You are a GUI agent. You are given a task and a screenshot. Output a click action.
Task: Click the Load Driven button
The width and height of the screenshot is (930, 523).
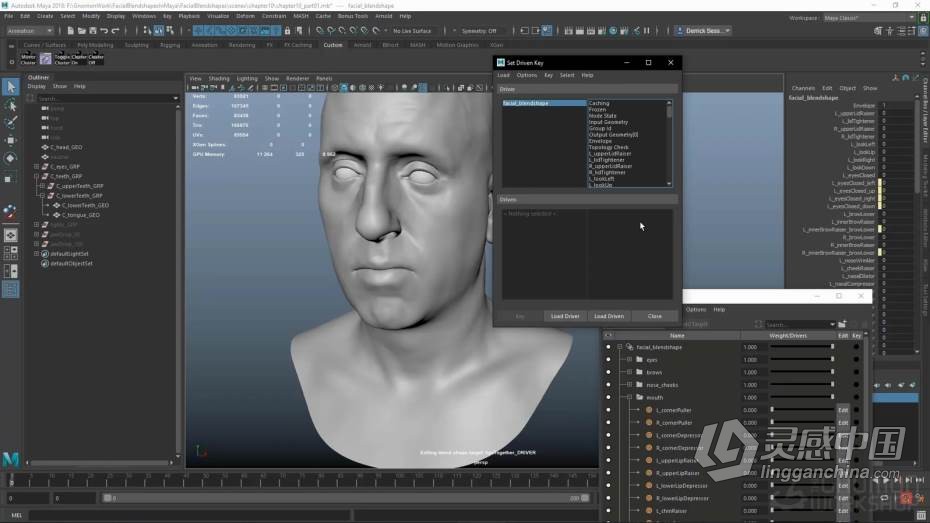(609, 316)
